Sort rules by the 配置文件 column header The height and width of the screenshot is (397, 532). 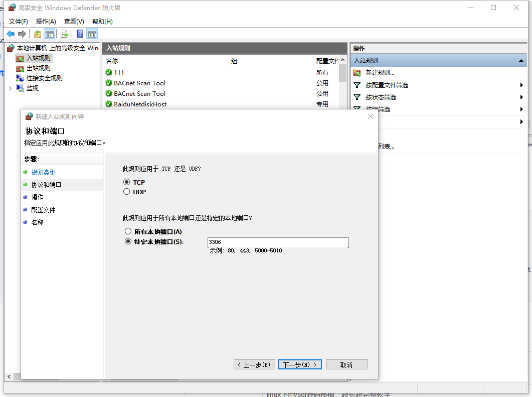tap(327, 61)
